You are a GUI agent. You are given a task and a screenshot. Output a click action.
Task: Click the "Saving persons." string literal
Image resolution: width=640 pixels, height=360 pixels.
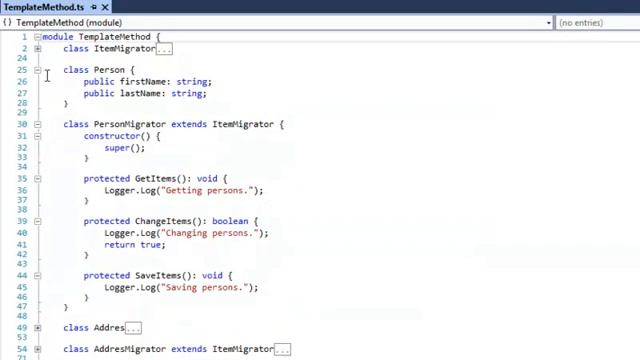click(x=205, y=287)
